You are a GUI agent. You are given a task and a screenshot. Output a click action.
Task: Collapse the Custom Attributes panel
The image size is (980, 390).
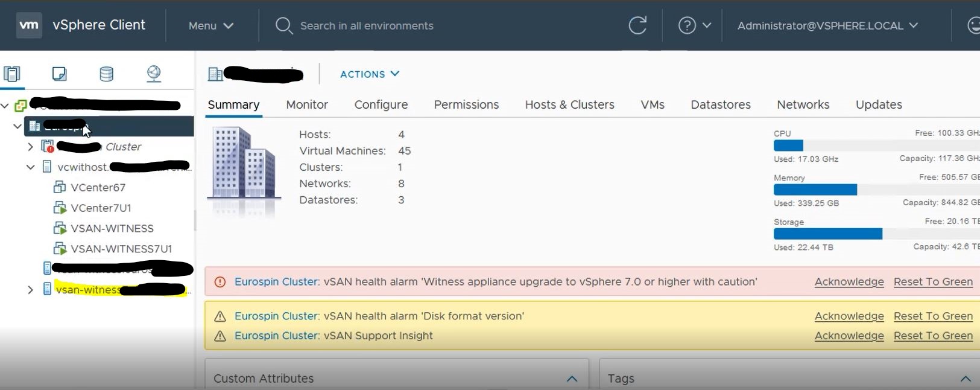(572, 379)
